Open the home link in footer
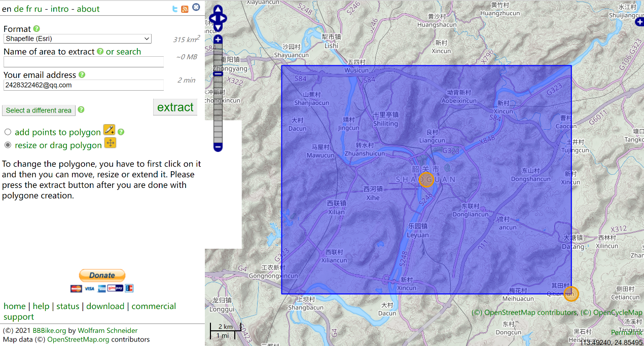The height and width of the screenshot is (346, 644). (15, 306)
